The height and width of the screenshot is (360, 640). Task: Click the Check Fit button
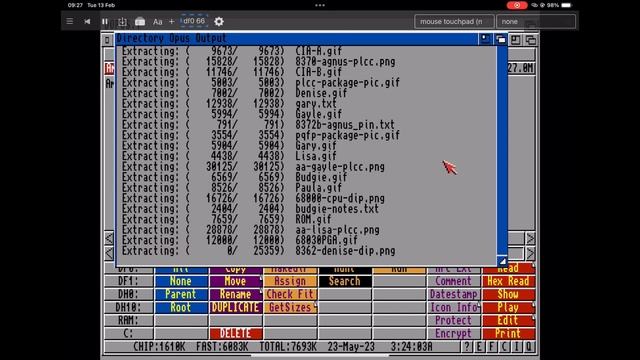click(290, 294)
